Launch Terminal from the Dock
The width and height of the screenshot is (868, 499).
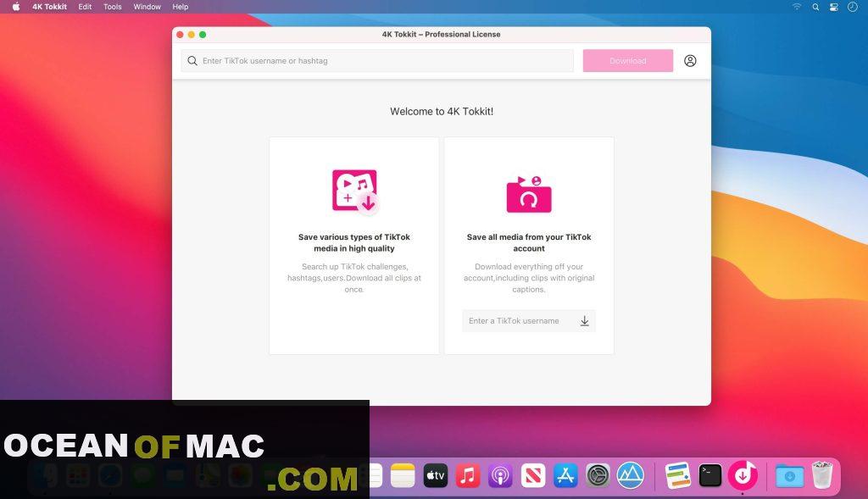[710, 475]
